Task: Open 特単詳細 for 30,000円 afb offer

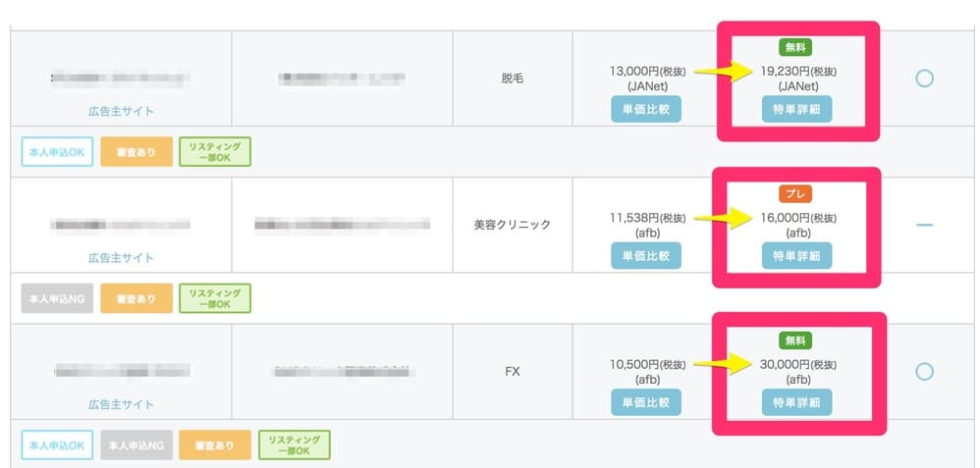Action: click(x=797, y=402)
